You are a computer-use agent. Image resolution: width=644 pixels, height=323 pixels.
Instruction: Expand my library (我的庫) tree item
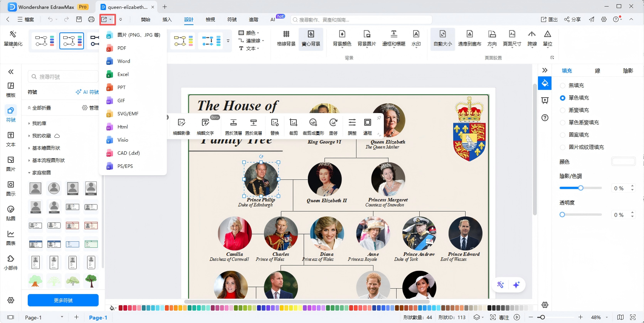click(x=39, y=123)
